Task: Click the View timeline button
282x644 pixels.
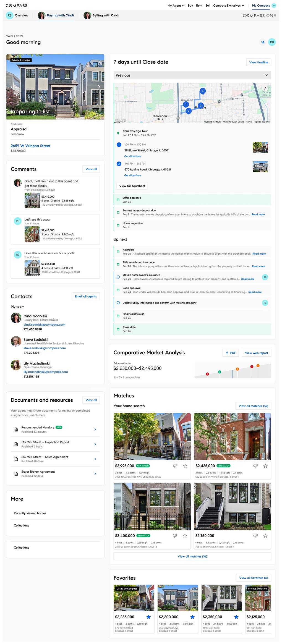Action: pos(258,62)
